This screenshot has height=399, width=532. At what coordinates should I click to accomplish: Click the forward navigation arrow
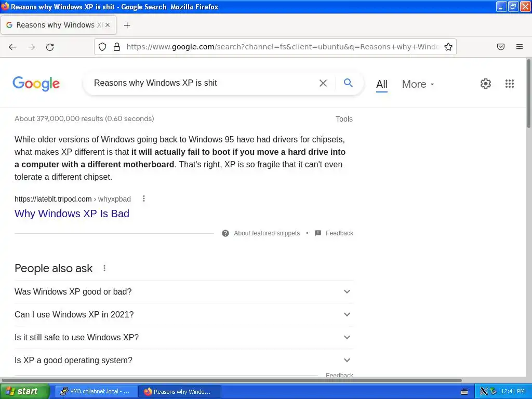[31, 47]
